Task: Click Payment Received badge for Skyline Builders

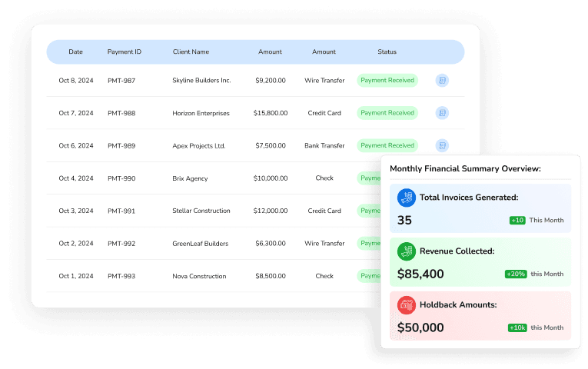Action: click(387, 80)
